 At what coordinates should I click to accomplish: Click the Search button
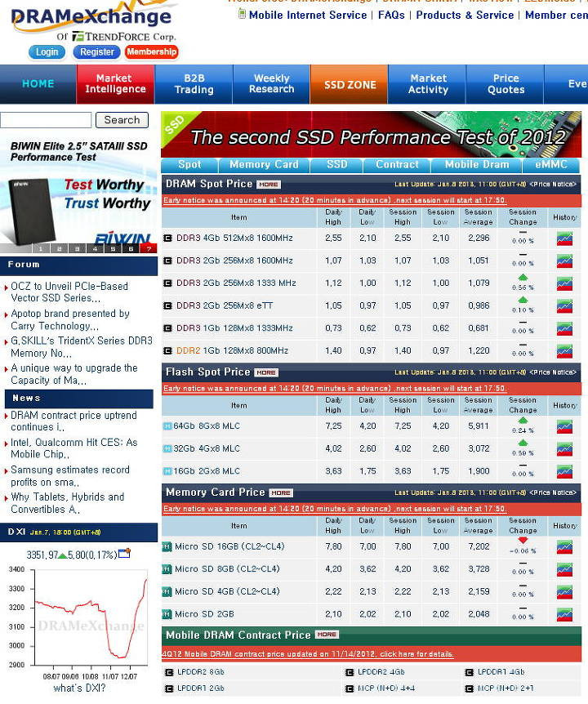(122, 120)
